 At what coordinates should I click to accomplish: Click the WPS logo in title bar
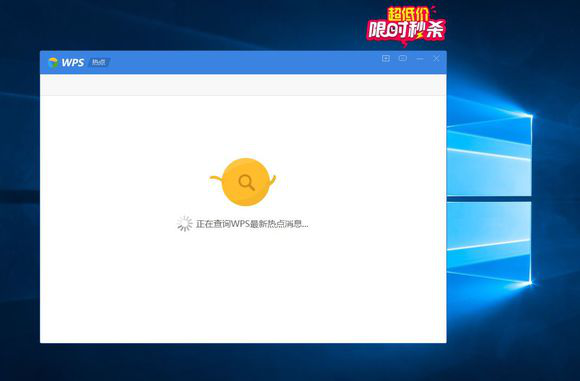click(x=67, y=63)
